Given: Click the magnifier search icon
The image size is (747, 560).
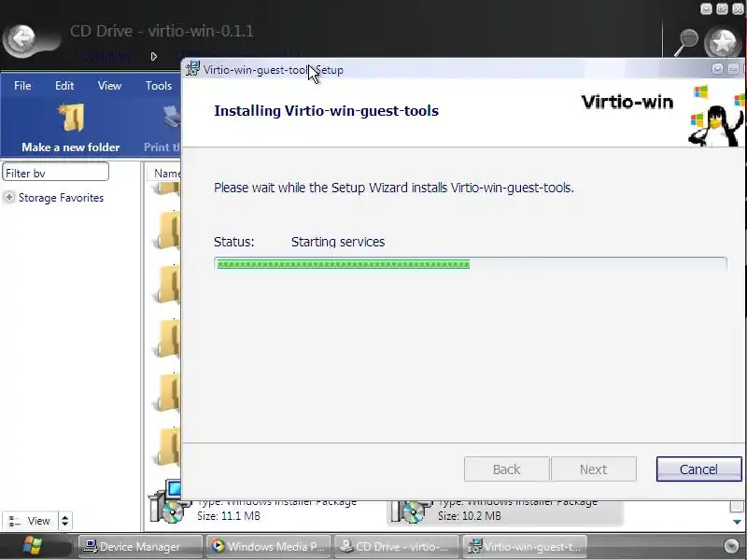Looking at the screenshot, I should point(686,42).
